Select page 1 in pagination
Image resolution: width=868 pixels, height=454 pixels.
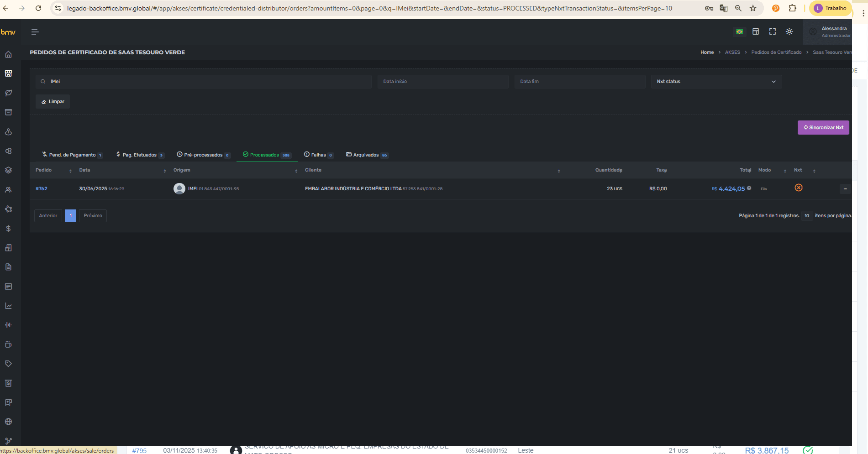tap(70, 216)
